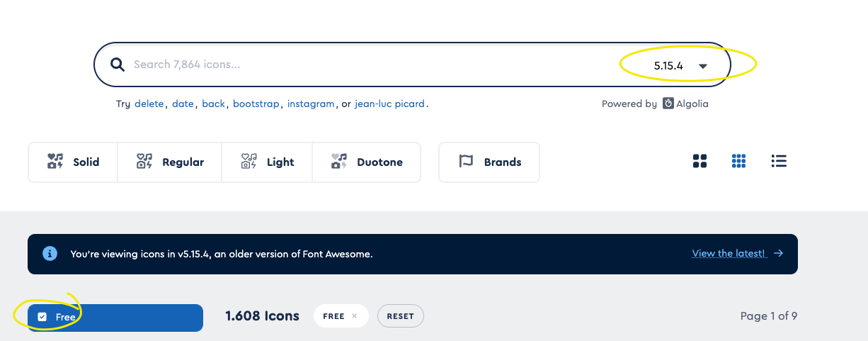Switch to large grid view

(x=699, y=162)
